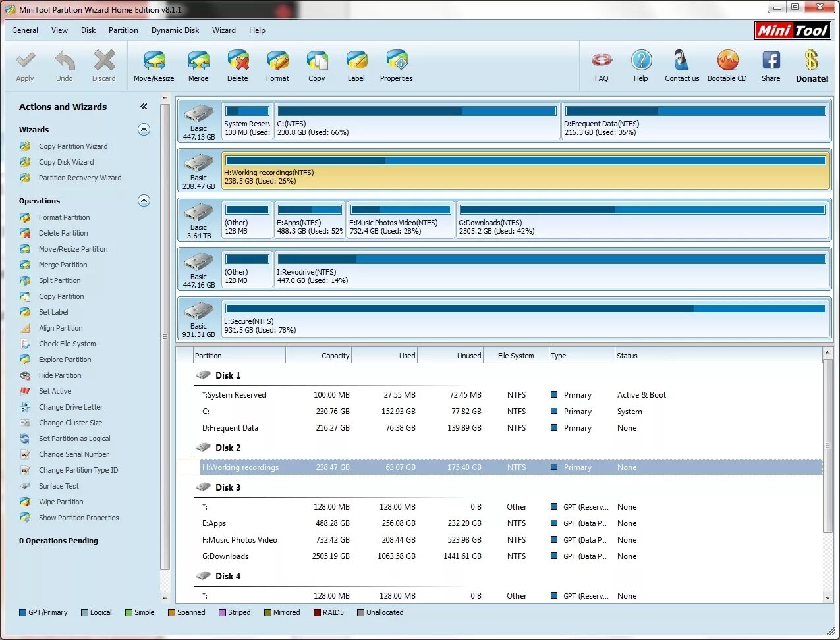This screenshot has height=640, width=840.
Task: Select I:Revodrive partition block
Action: pyautogui.click(x=552, y=269)
